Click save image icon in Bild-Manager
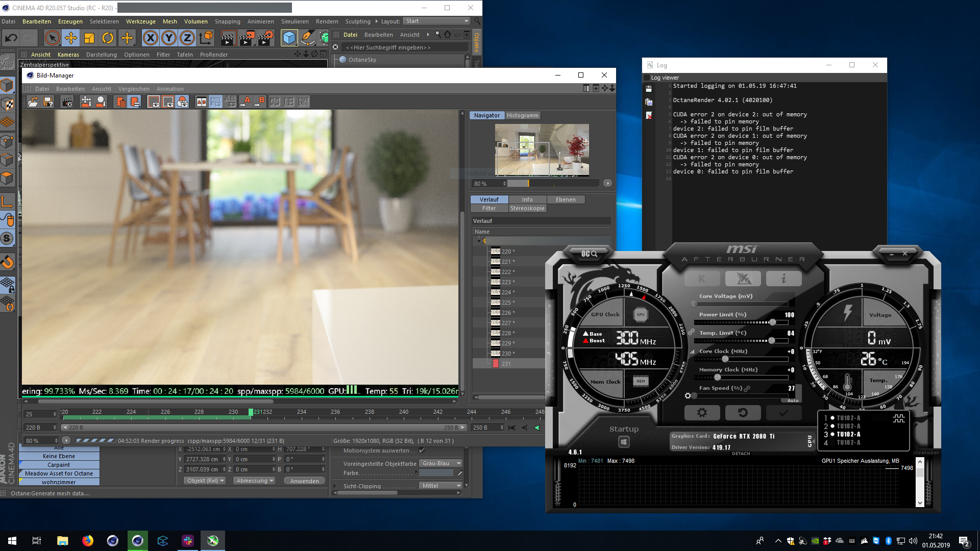The image size is (980, 551). 48,102
